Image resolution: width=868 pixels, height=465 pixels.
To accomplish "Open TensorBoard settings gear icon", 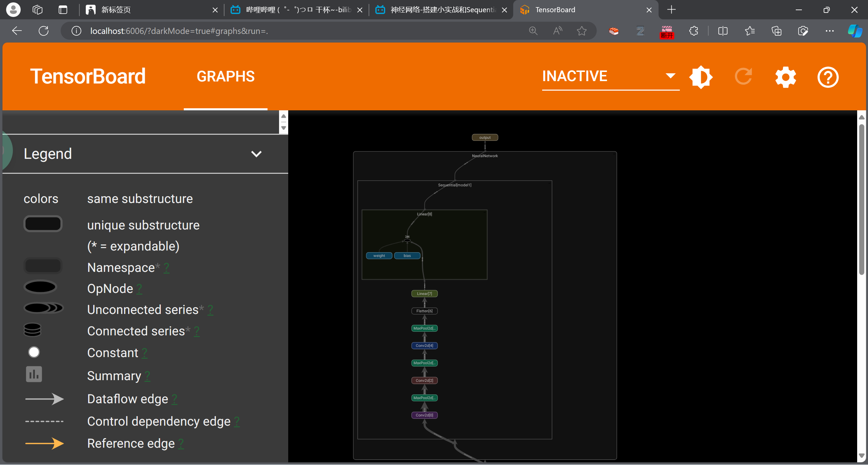I will pyautogui.click(x=786, y=77).
